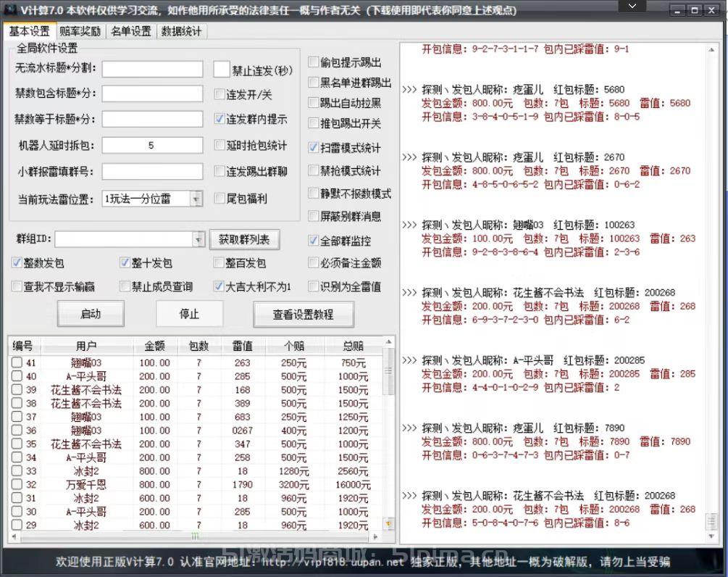Click the 禁数等于标题*分 input field
The width and height of the screenshot is (728, 577).
152,119
